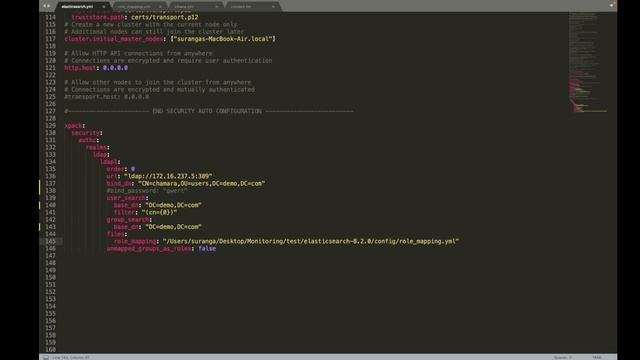Click the comment on line 119 about HTTP API
This screenshot has width=640, height=360.
138,53
